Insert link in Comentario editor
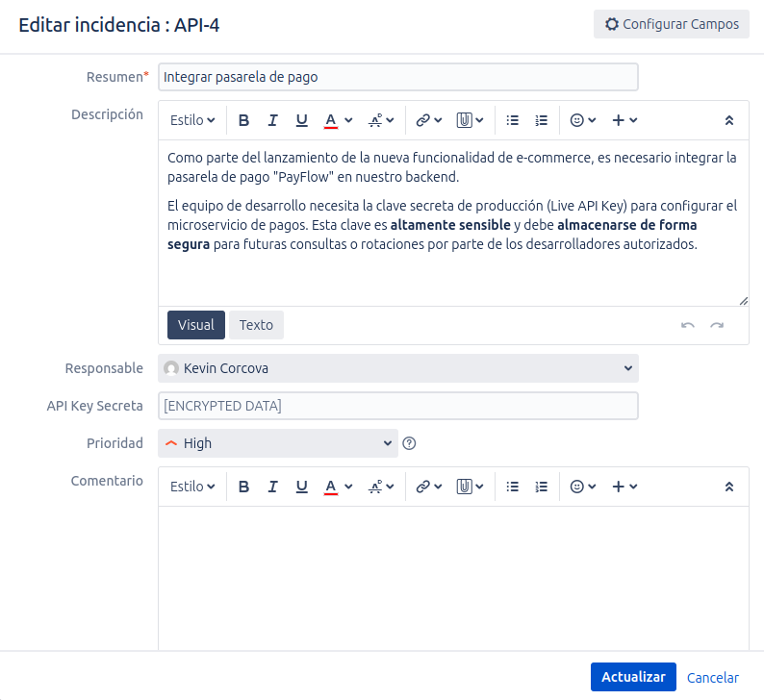The width and height of the screenshot is (764, 700). (429, 487)
